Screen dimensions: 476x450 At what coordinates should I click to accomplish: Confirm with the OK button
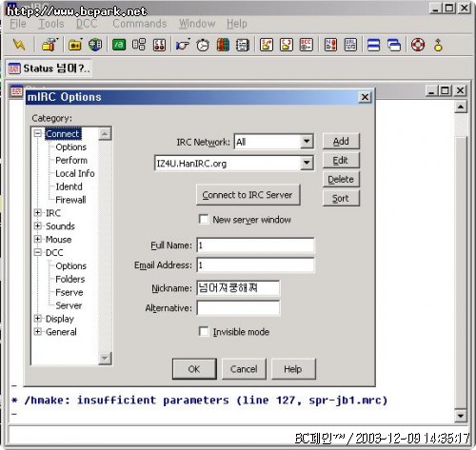[x=194, y=369]
